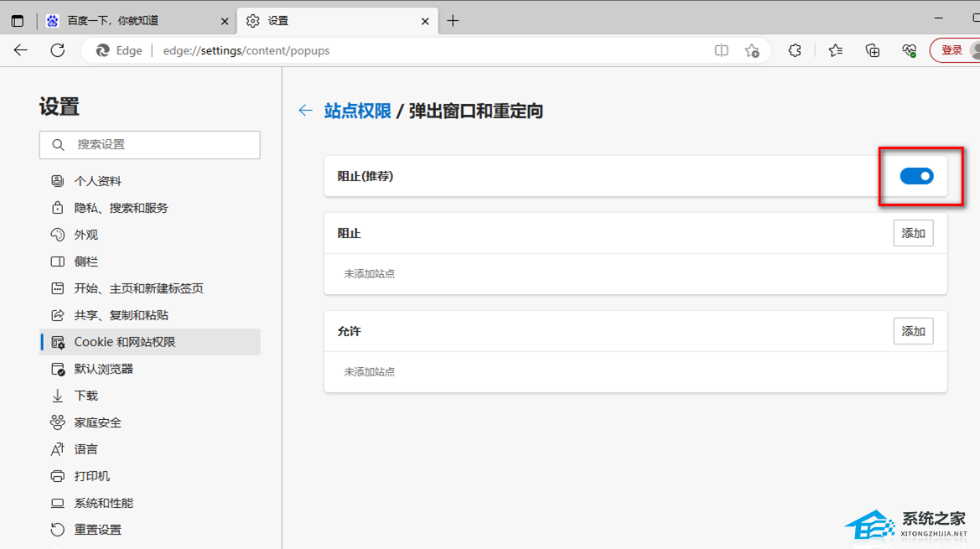Image resolution: width=980 pixels, height=549 pixels.
Task: Open 外观 settings section
Action: pos(150,235)
